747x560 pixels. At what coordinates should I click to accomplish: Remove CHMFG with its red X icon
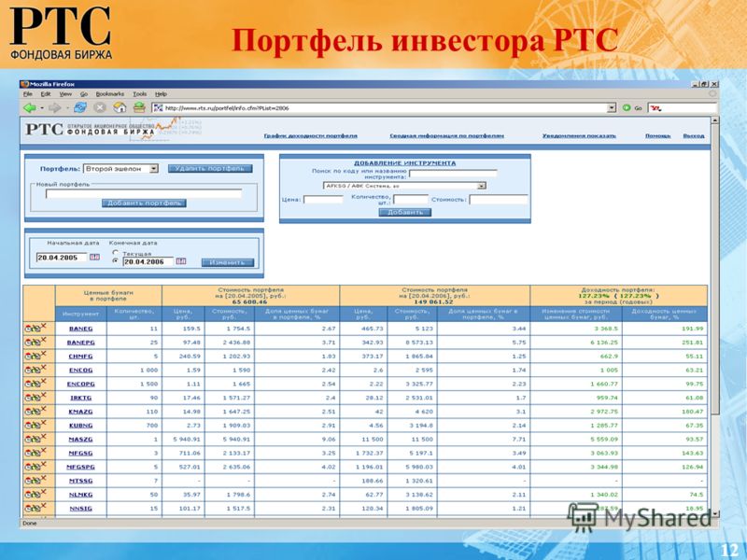click(x=43, y=354)
